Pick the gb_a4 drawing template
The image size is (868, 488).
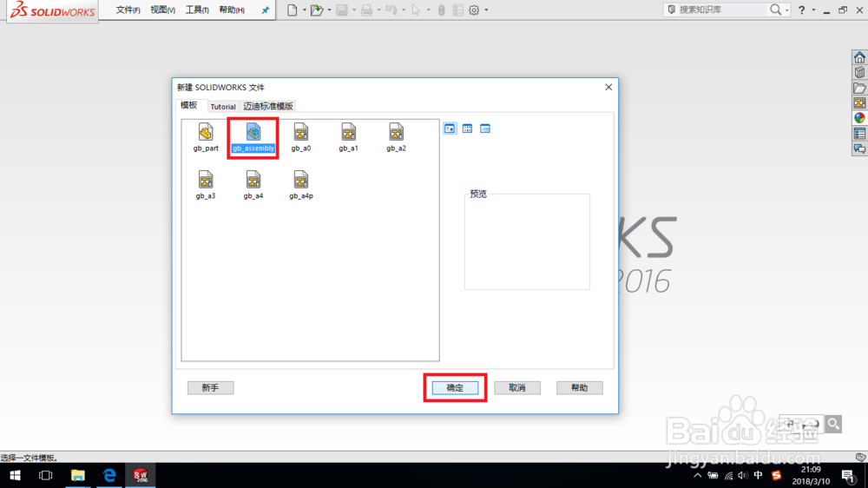pos(253,185)
